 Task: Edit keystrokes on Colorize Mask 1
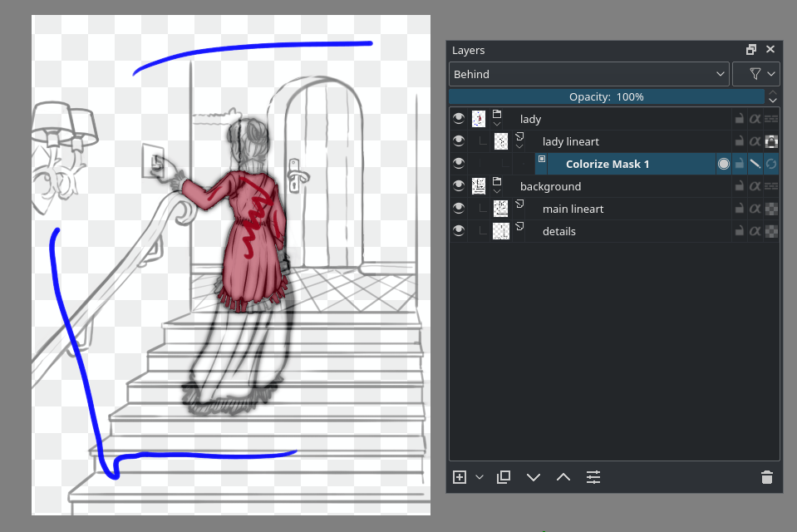pos(755,164)
